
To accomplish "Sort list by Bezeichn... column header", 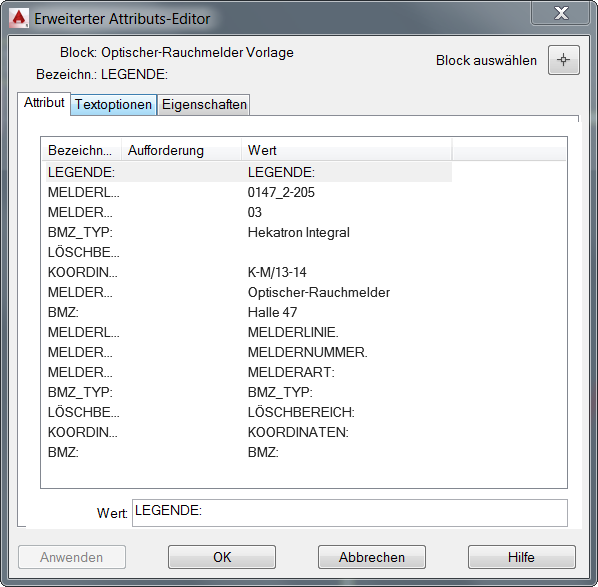I will click(x=81, y=150).
